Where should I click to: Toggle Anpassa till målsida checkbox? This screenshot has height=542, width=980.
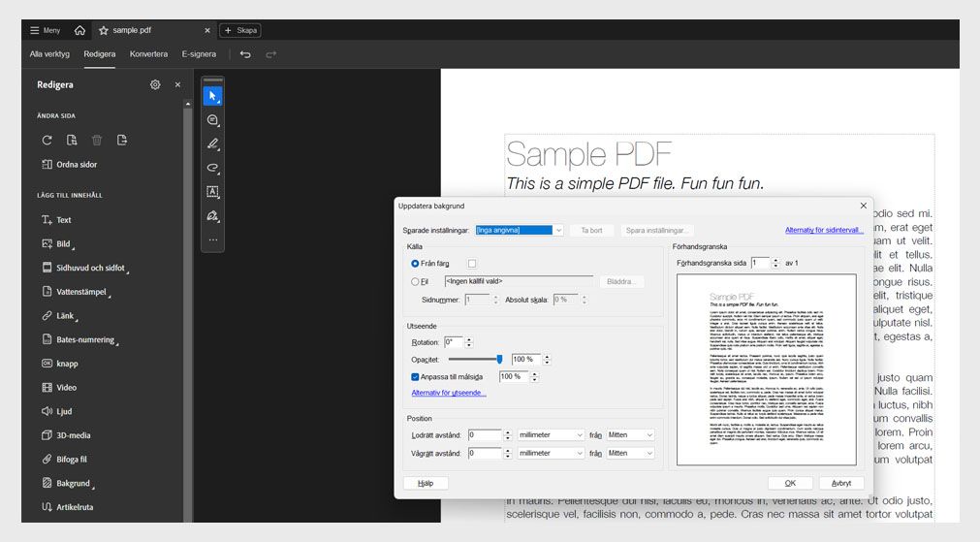tap(415, 377)
